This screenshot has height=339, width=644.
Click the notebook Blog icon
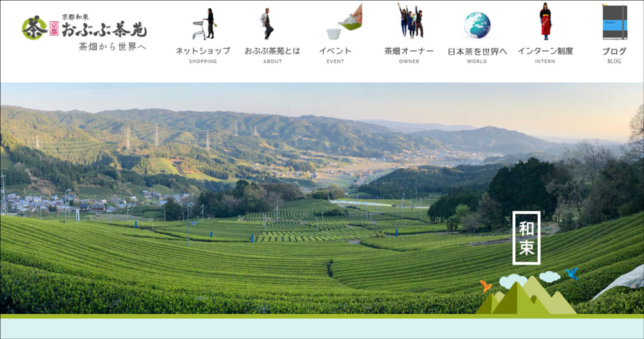click(614, 22)
